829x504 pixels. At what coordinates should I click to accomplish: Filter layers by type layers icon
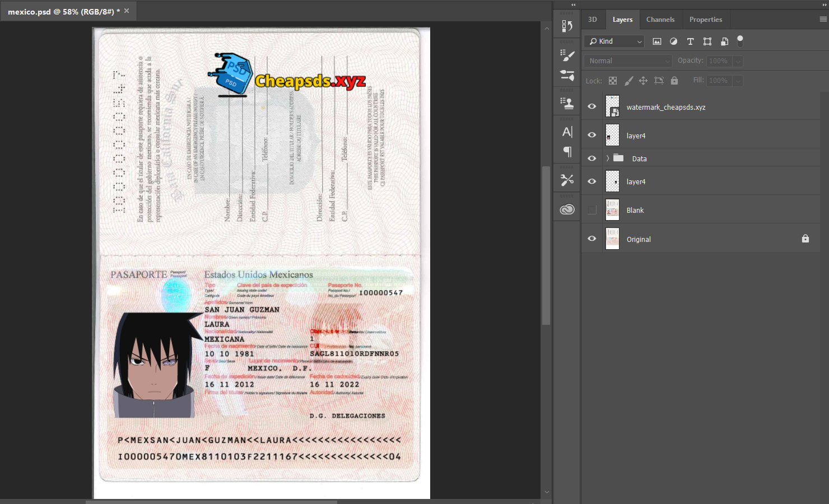coord(690,41)
